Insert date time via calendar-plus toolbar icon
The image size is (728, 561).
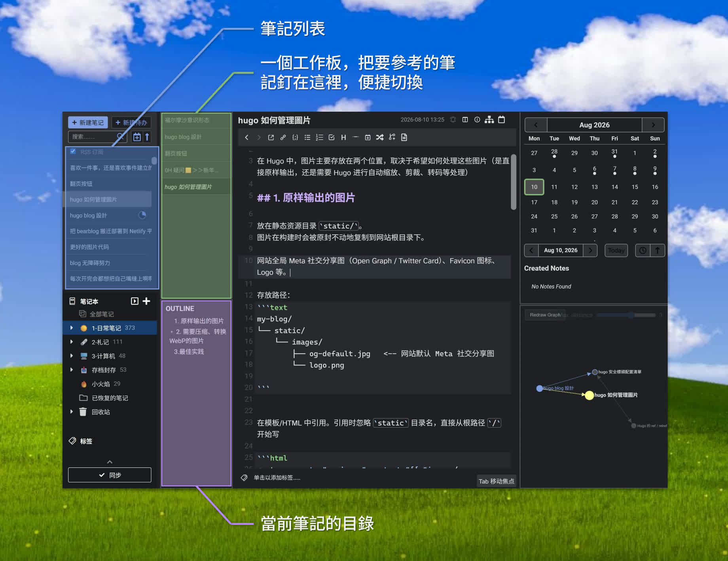368,137
